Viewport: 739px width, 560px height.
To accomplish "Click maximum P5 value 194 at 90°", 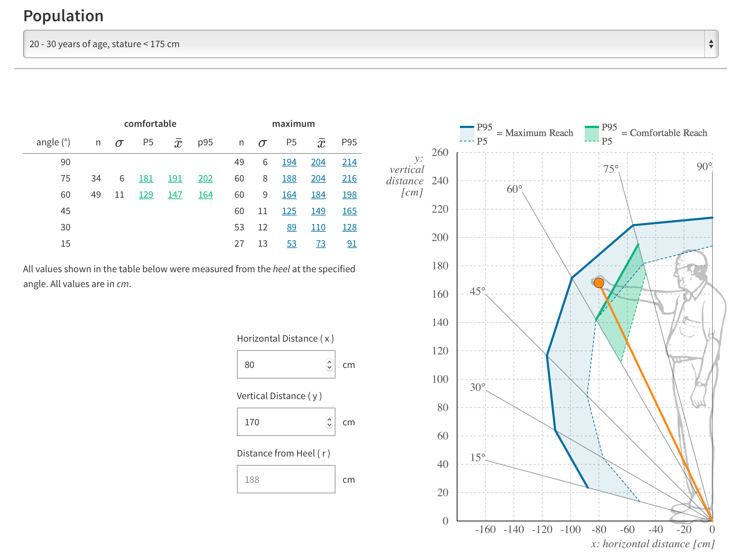I will point(289,162).
